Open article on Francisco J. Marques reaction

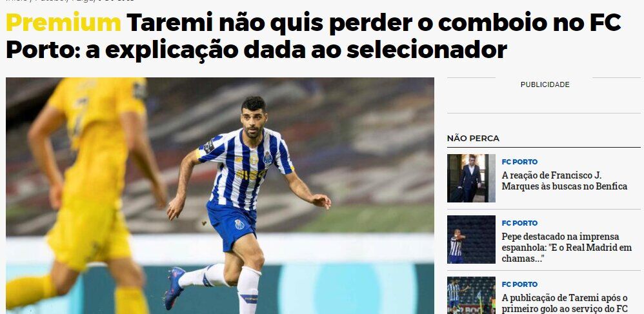point(565,181)
